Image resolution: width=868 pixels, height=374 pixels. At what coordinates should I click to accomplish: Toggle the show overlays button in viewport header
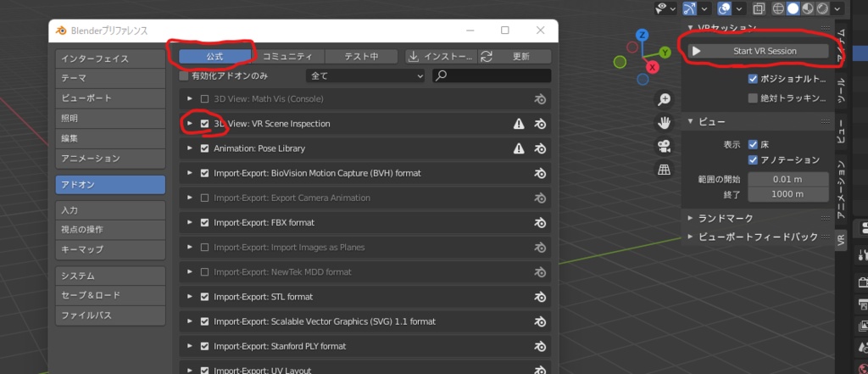tap(725, 8)
